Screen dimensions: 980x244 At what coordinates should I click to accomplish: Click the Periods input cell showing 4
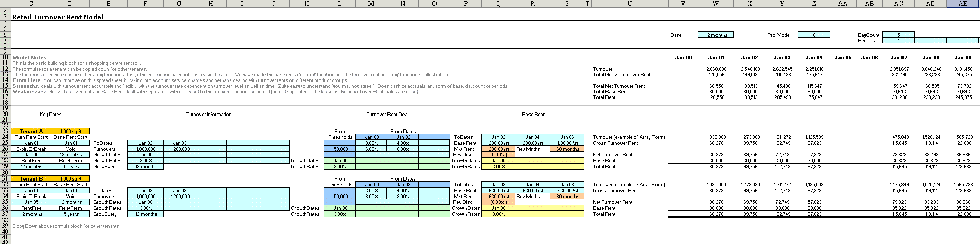point(898,40)
